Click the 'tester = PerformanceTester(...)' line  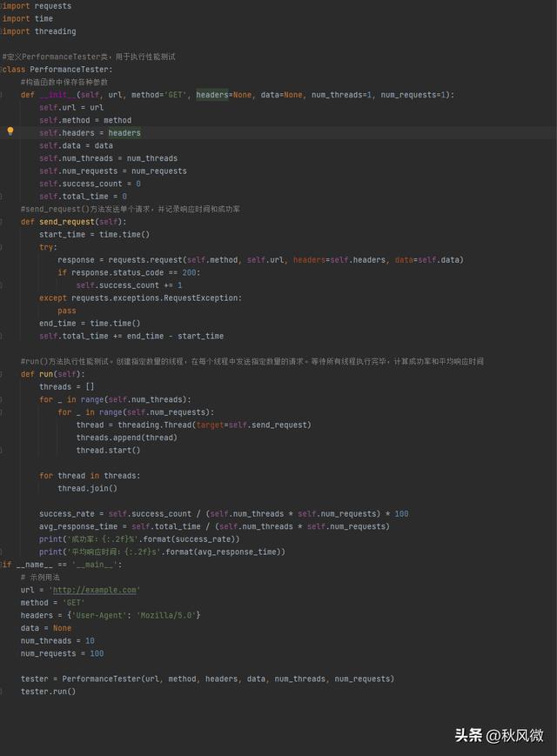[207, 679]
